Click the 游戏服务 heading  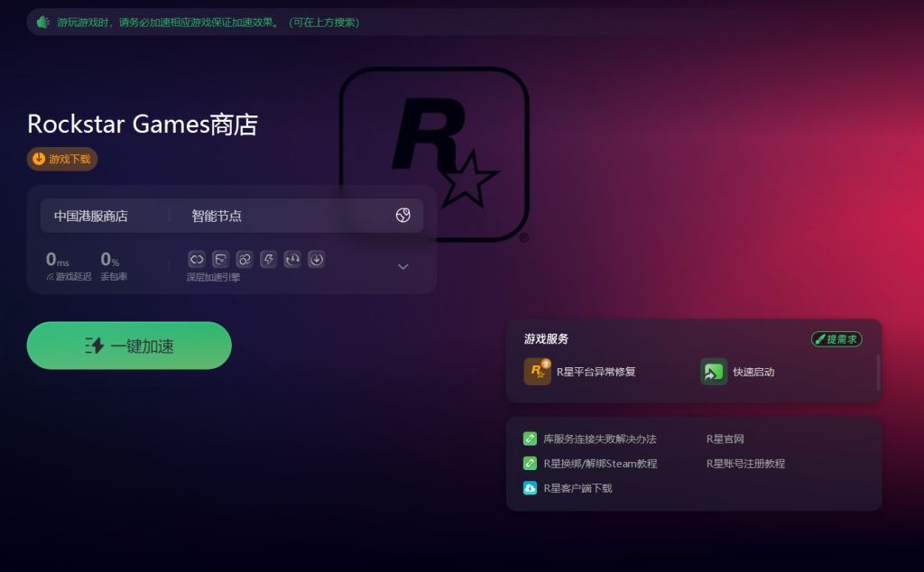coord(546,338)
